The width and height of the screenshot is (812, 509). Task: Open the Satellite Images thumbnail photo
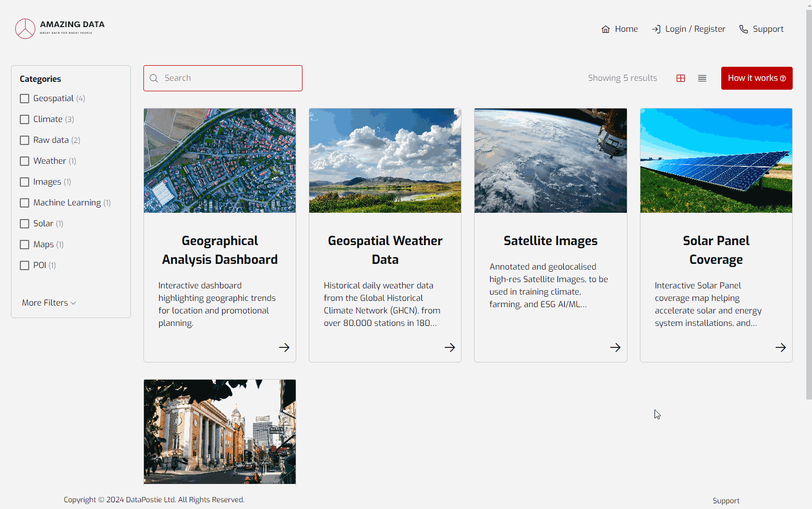tap(550, 161)
